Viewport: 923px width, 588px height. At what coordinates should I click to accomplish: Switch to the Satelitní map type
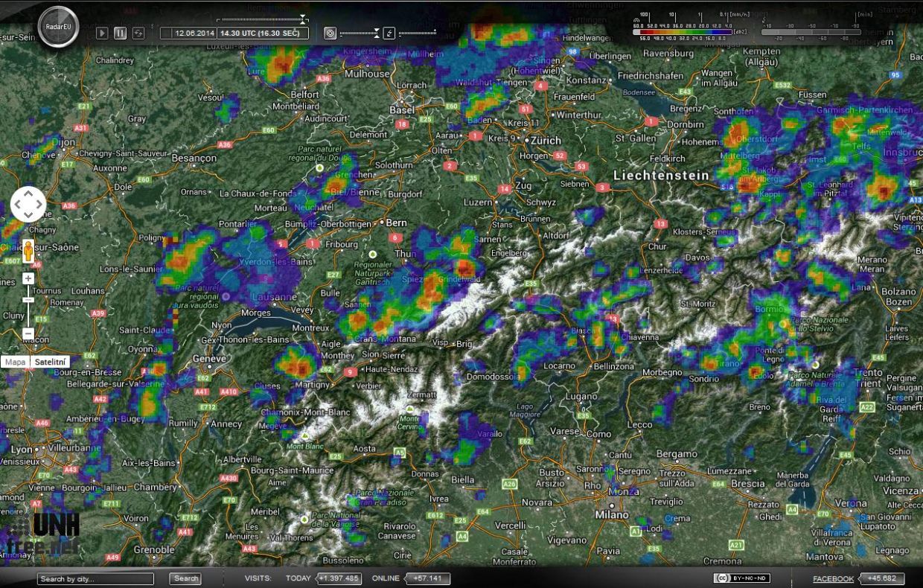pos(51,362)
